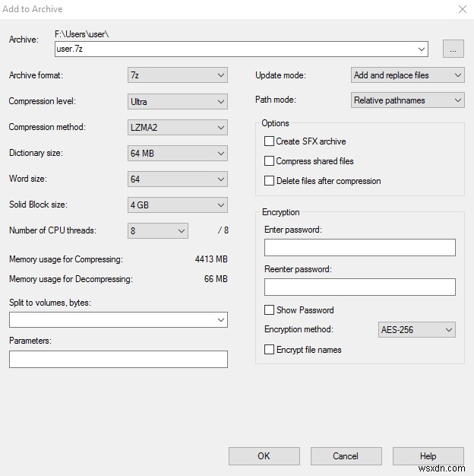Open Number of CPU threads dropdown
Screen dimensions: 474x476
coord(158,230)
